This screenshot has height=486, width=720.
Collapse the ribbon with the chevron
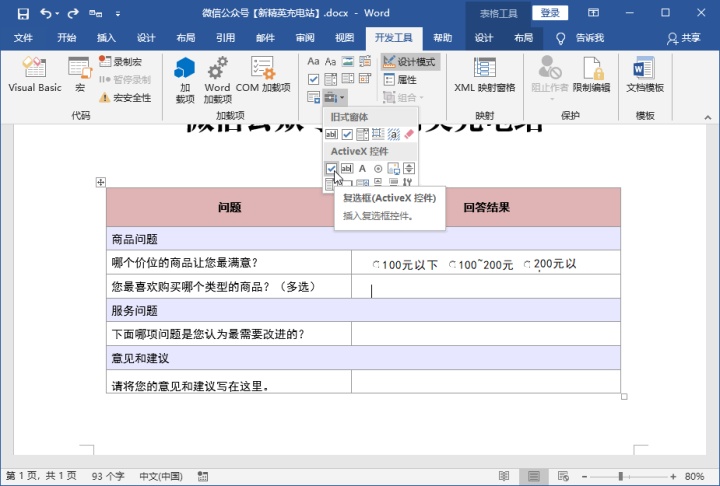coord(708,118)
